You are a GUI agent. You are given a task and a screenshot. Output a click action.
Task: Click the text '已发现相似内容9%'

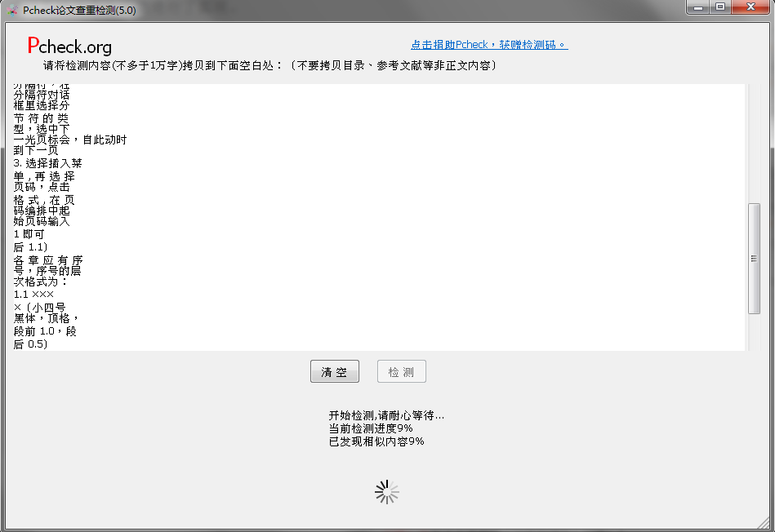click(x=376, y=441)
